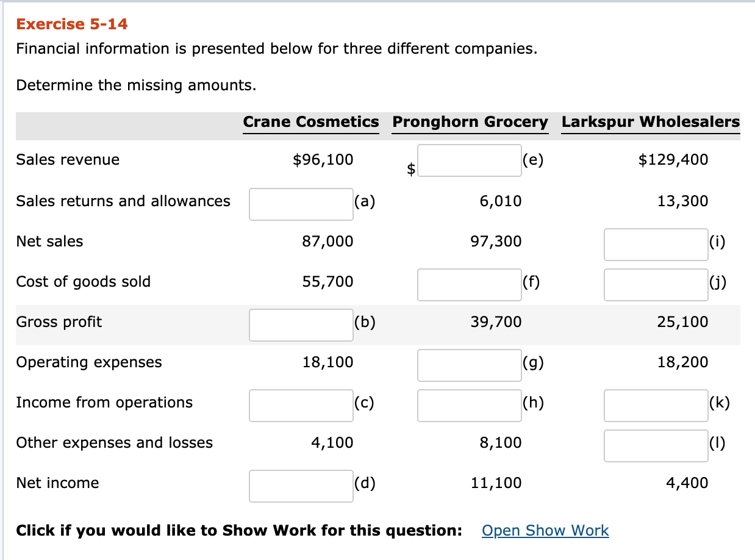Select the Pronghorn Grocery column header
Screen dimensions: 755x560
[x=470, y=122]
